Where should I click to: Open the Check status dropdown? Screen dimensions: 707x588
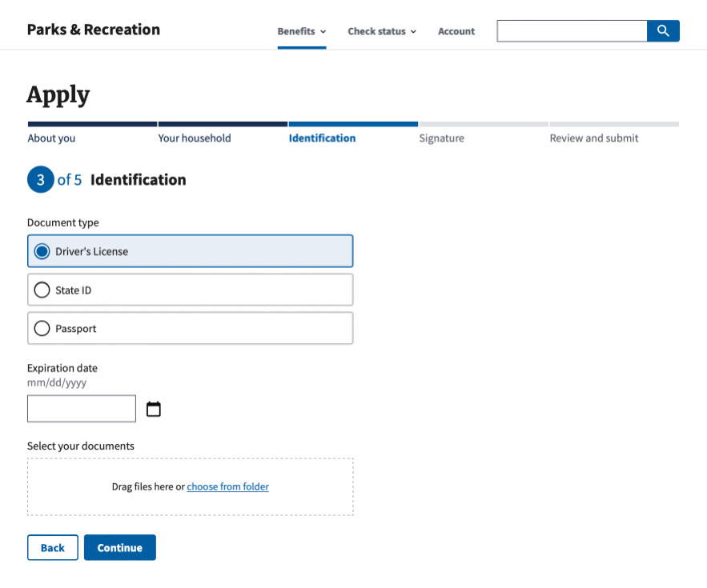(381, 31)
